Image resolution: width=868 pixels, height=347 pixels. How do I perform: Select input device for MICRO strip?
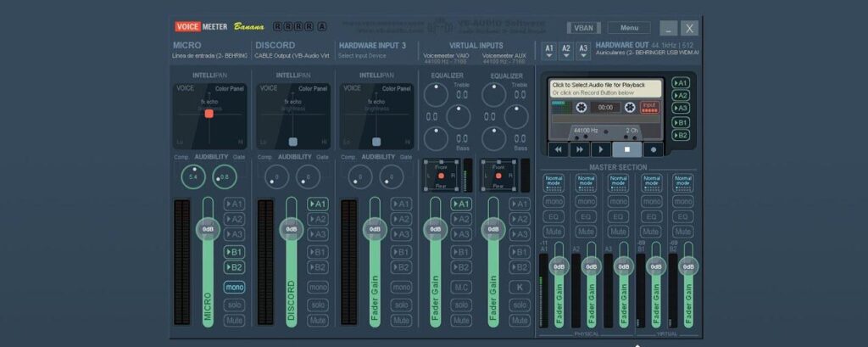(210, 56)
